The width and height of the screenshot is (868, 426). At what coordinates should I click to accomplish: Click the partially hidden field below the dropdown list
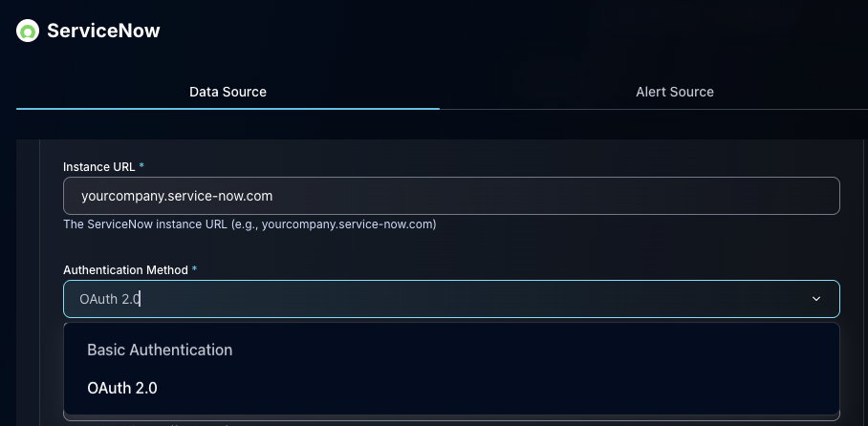tap(451, 417)
